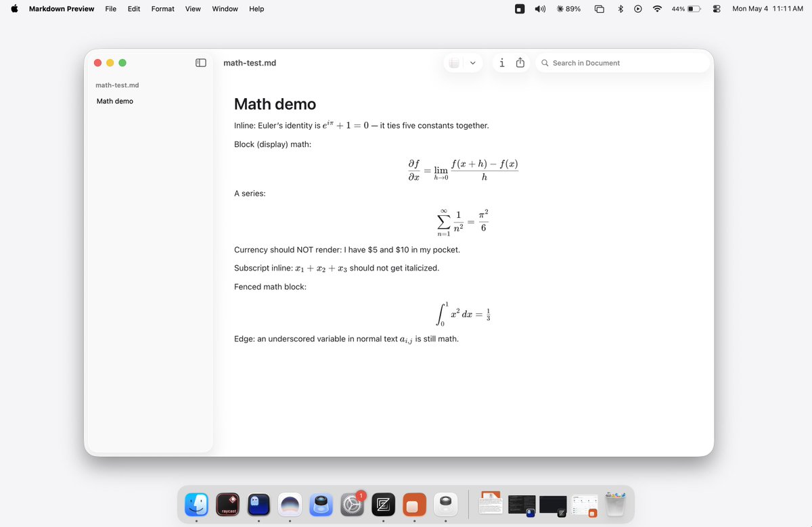Open the View menu

pyautogui.click(x=193, y=9)
